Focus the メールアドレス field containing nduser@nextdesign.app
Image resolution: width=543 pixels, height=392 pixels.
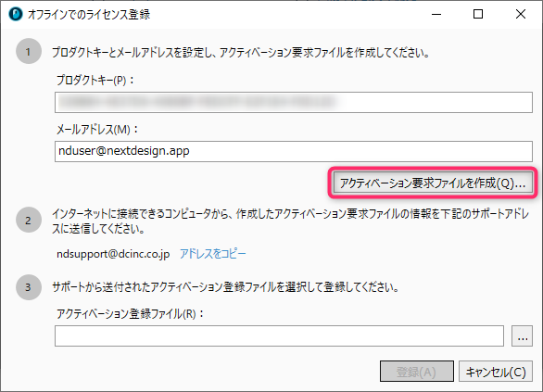[x=294, y=151]
